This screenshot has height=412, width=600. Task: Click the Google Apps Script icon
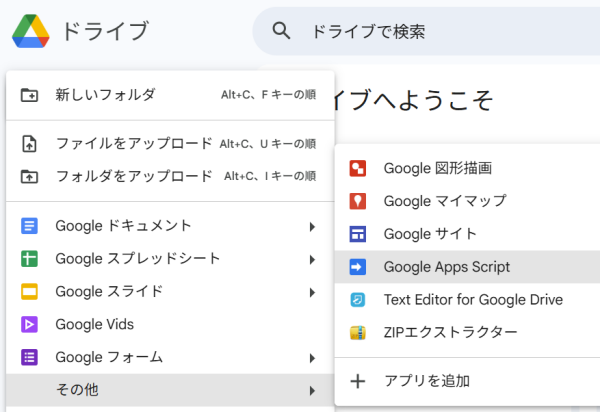click(358, 267)
